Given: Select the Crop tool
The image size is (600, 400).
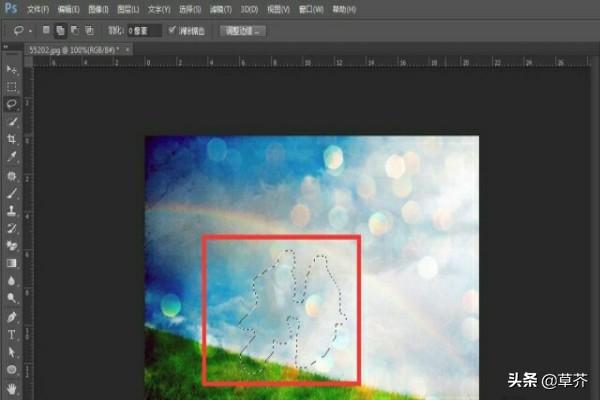Looking at the screenshot, I should click(x=12, y=139).
